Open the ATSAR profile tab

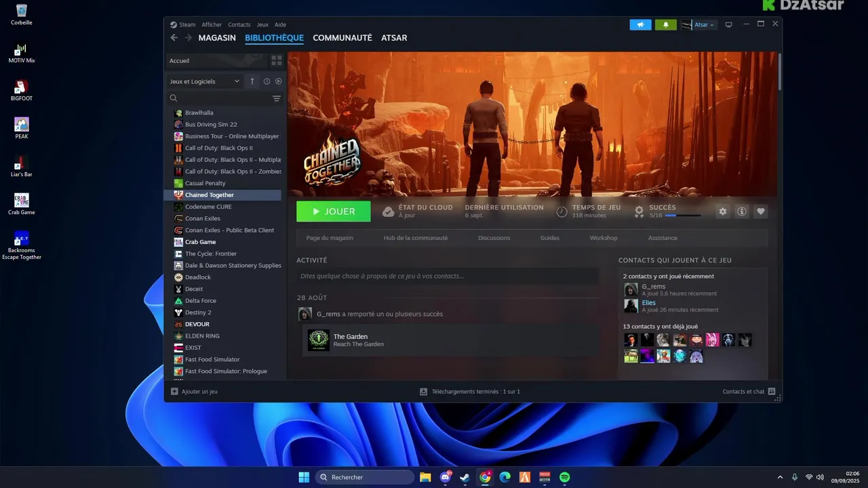click(394, 38)
